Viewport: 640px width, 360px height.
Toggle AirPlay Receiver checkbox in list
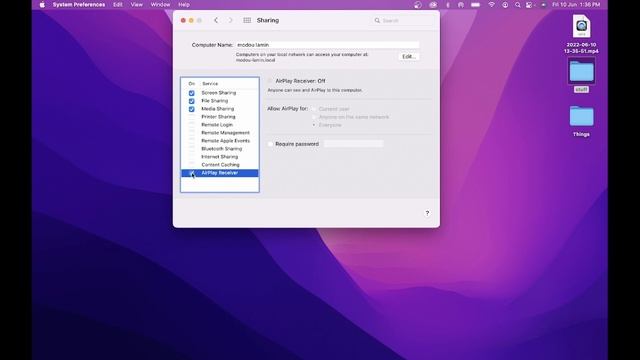tap(191, 173)
